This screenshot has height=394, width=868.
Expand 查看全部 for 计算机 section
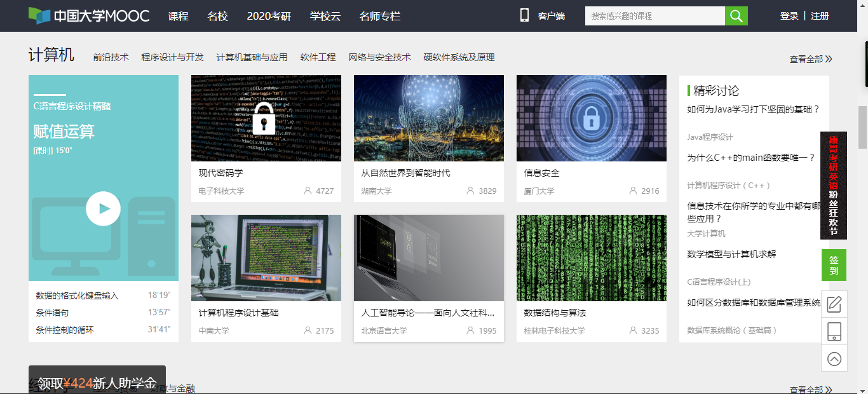[x=811, y=59]
